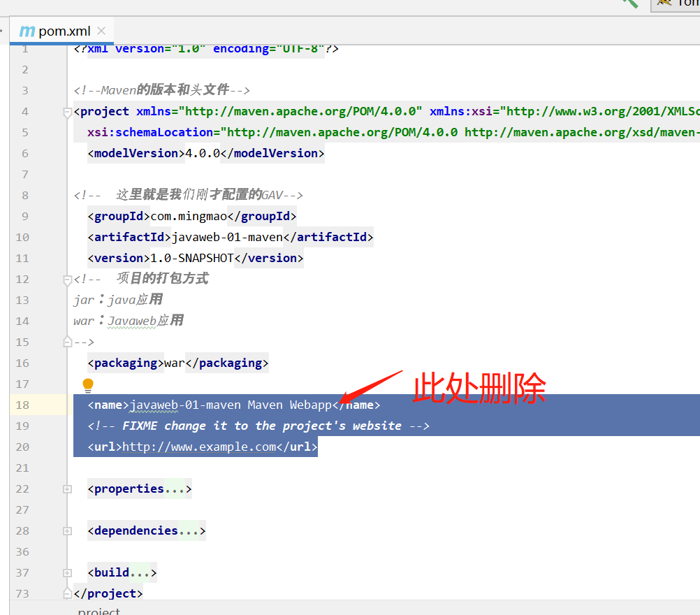
Task: Expand the folded build block
Action: point(67,573)
